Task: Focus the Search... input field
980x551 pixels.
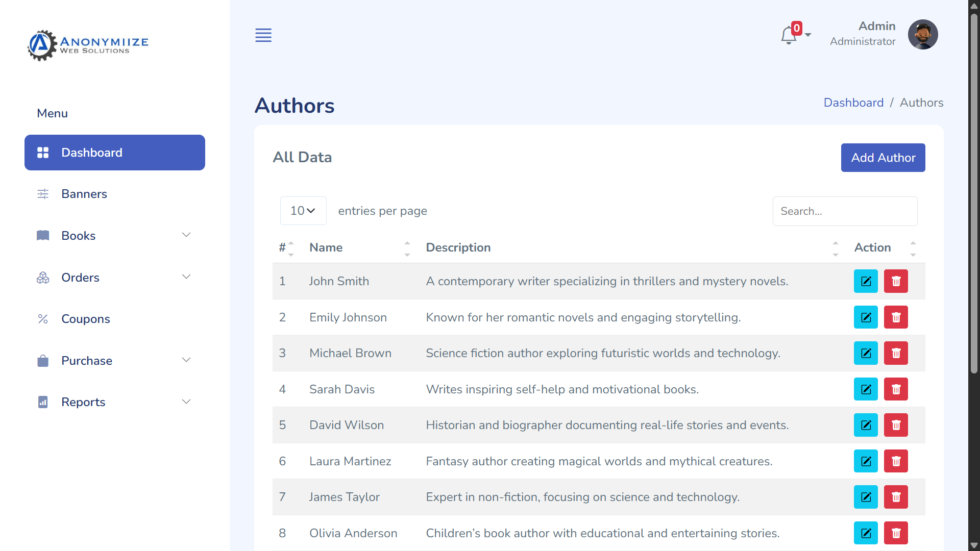Action: click(x=845, y=211)
